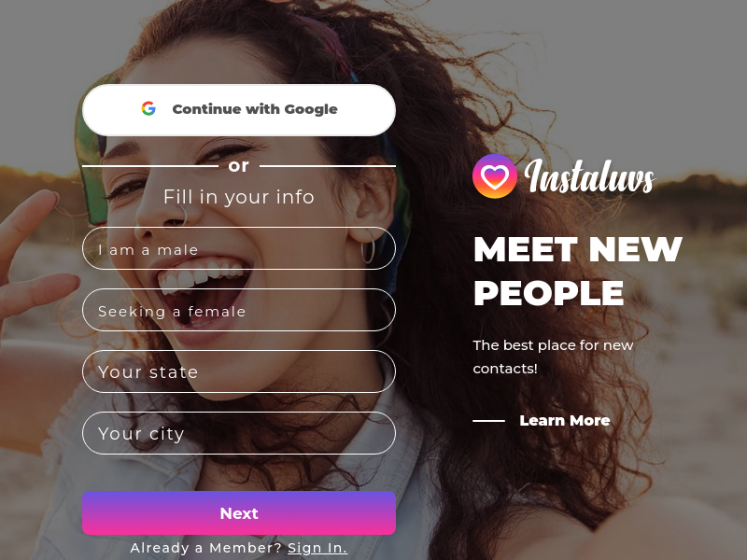Click the woman's hoop earring in photo
The image size is (747, 560).
click(368, 246)
